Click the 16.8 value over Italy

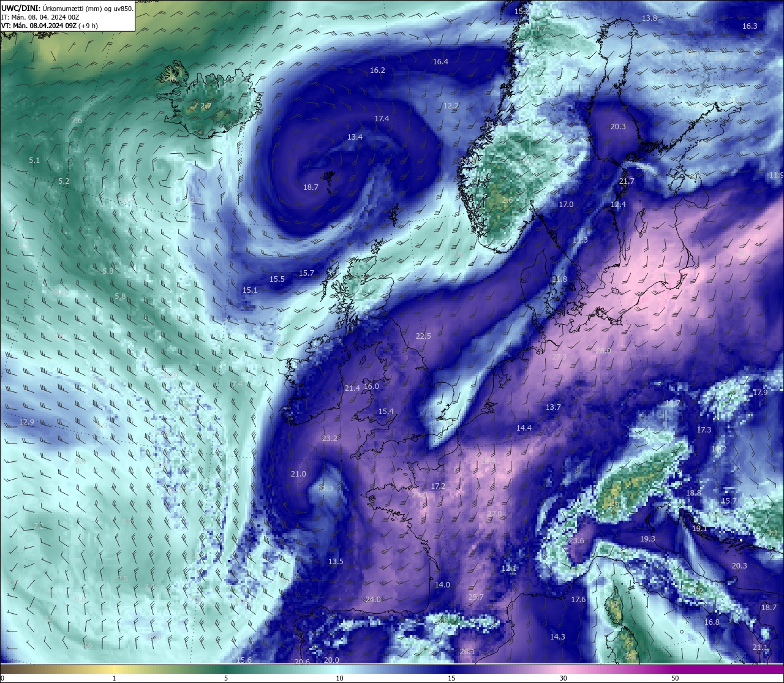click(712, 622)
